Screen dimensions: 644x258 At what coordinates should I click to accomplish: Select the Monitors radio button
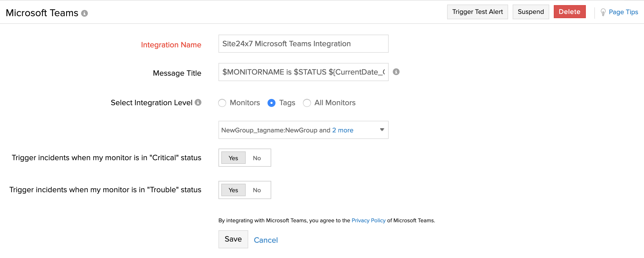(222, 103)
